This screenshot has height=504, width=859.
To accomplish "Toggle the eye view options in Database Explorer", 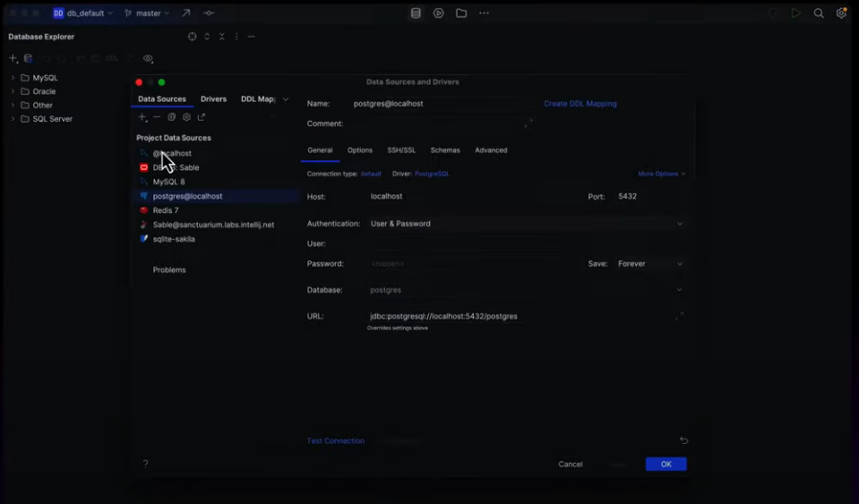I will (148, 59).
